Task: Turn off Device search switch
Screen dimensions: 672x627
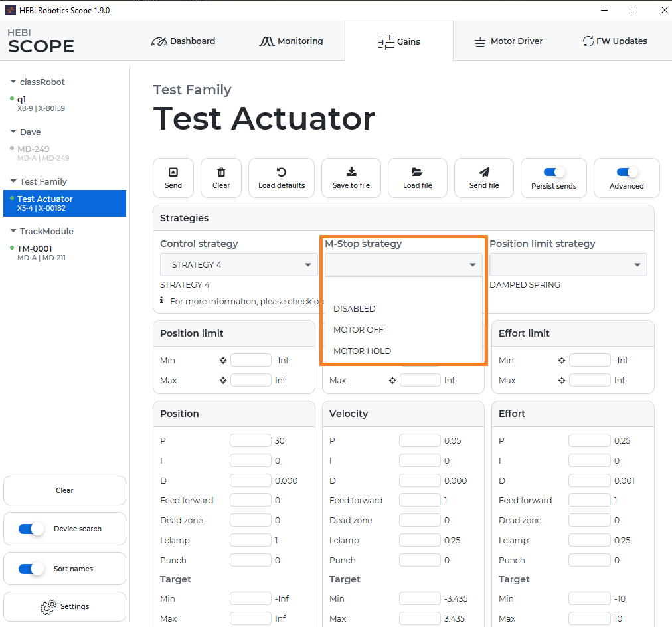Action: coord(31,529)
